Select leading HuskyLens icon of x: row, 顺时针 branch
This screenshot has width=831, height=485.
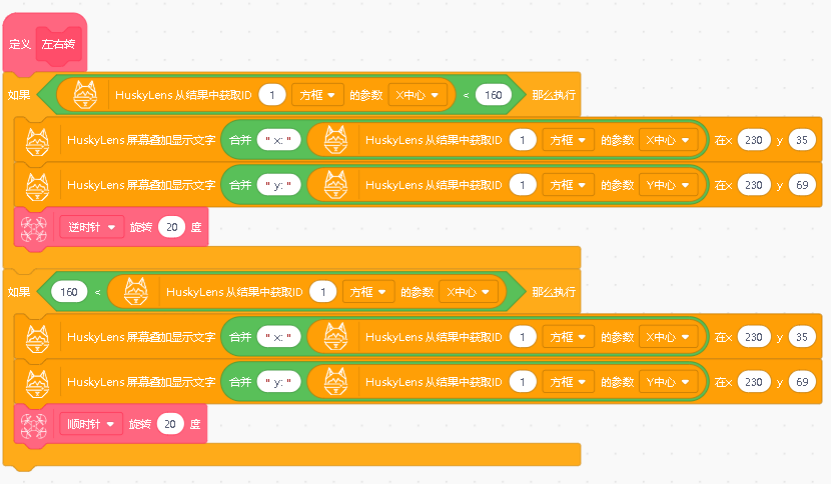[38, 338]
